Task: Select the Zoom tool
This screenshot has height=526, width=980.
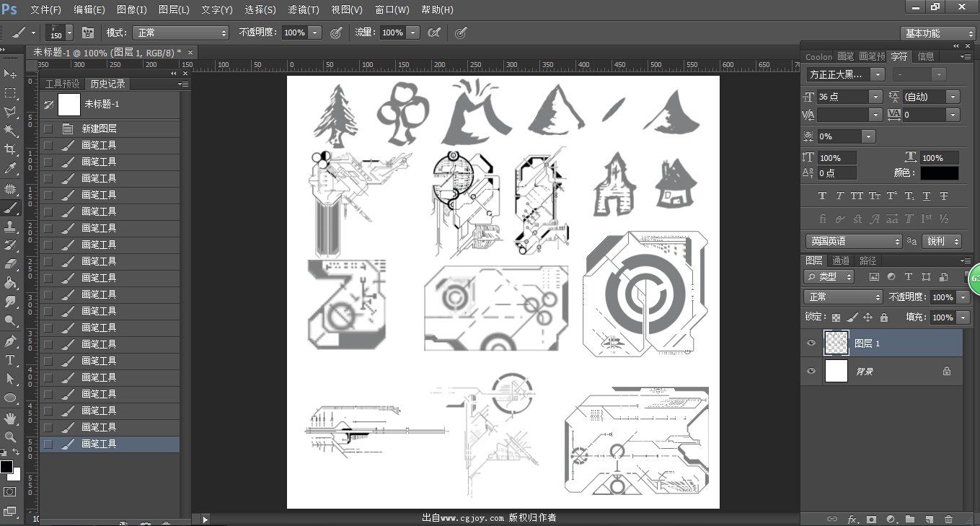Action: click(x=10, y=437)
